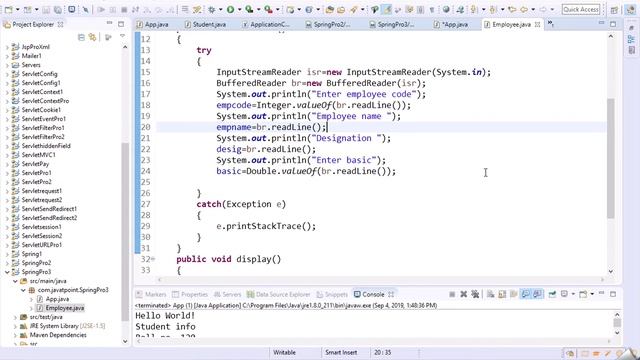
Task: Click the Back navigation arrow icon
Action: 524,9
